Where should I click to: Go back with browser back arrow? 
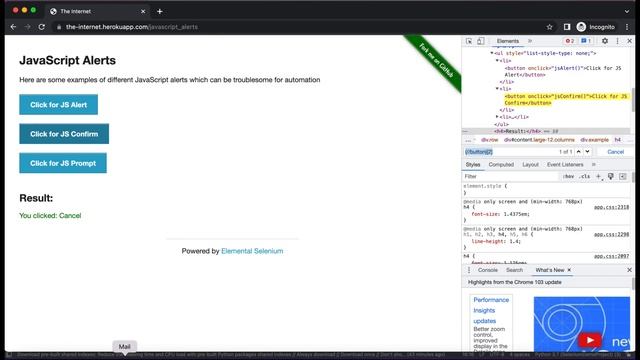click(x=13, y=27)
